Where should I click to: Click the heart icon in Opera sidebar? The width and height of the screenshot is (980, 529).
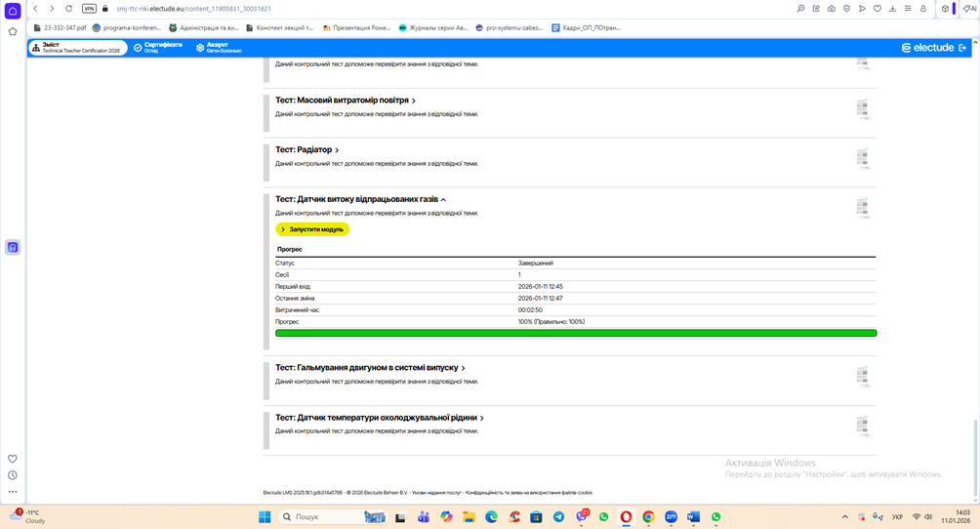click(13, 459)
